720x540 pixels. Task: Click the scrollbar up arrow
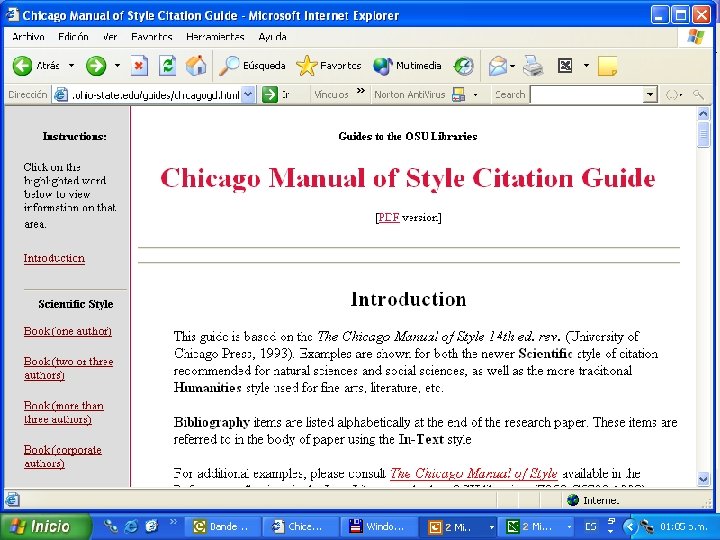point(703,113)
